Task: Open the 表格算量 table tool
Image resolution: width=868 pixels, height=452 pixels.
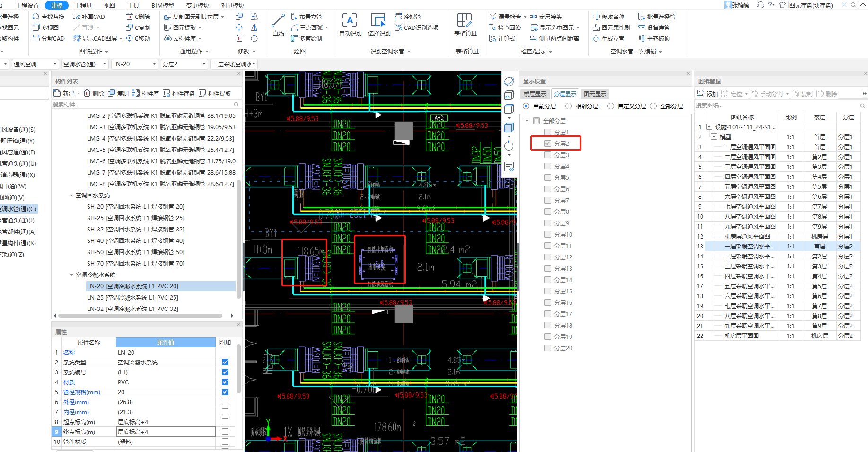Action: tap(465, 25)
